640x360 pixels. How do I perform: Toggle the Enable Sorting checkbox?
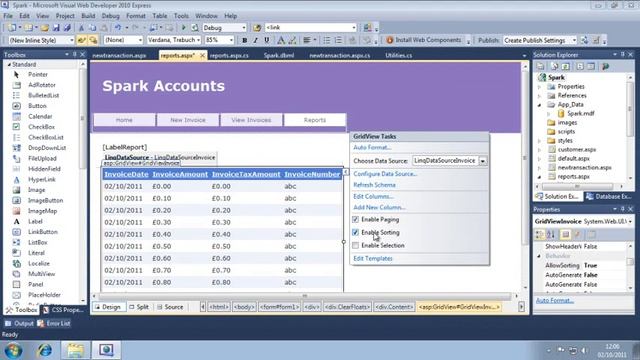[x=356, y=232]
